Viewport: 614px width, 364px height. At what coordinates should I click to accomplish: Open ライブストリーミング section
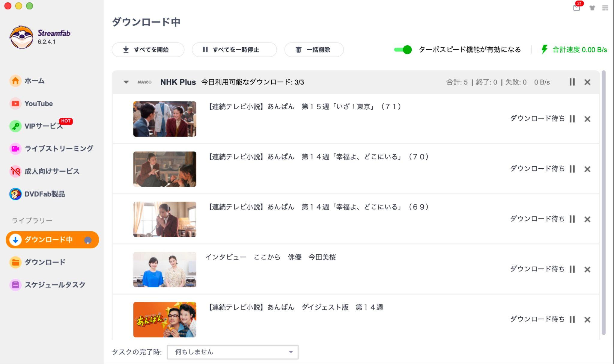51,149
